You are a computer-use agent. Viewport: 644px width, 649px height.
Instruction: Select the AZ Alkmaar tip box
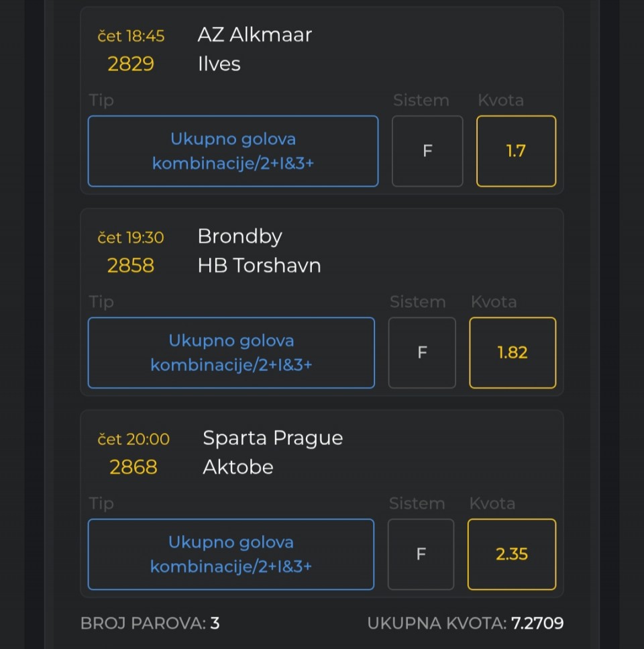click(233, 151)
